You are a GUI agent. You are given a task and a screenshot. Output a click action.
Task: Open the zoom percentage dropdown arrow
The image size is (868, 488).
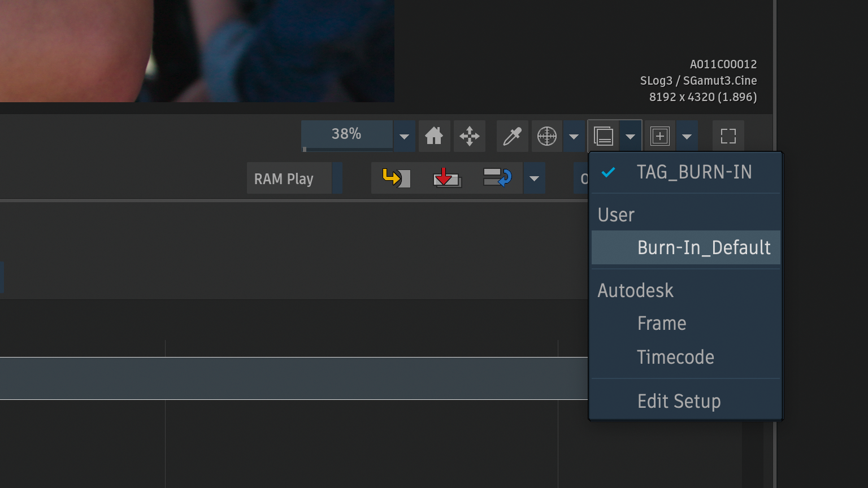(404, 137)
